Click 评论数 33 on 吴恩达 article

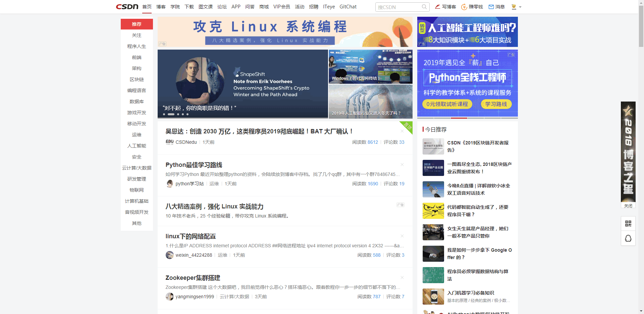click(x=394, y=142)
